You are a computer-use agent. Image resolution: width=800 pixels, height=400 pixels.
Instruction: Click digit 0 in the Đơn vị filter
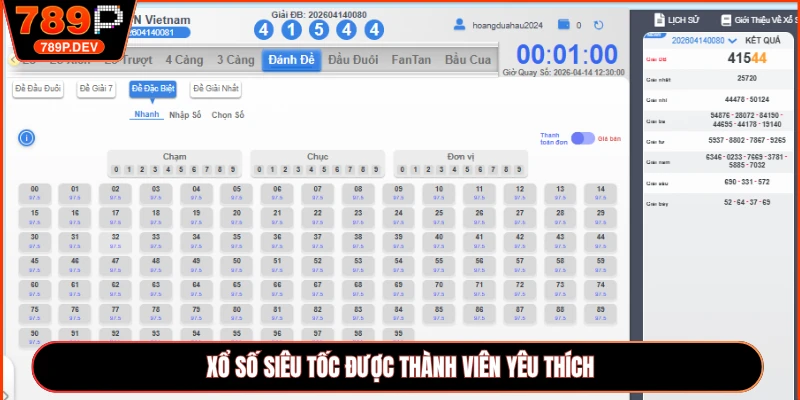point(402,170)
